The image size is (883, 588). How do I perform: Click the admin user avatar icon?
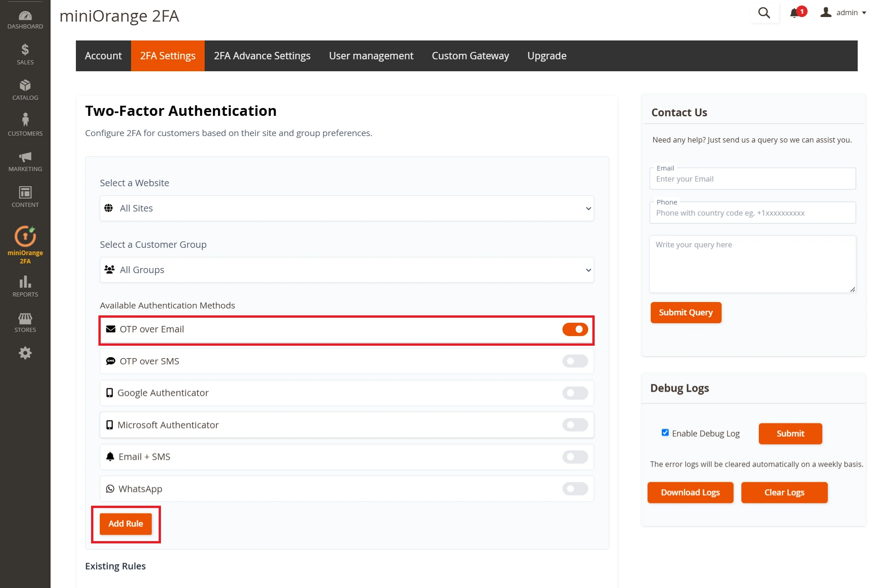pyautogui.click(x=826, y=12)
